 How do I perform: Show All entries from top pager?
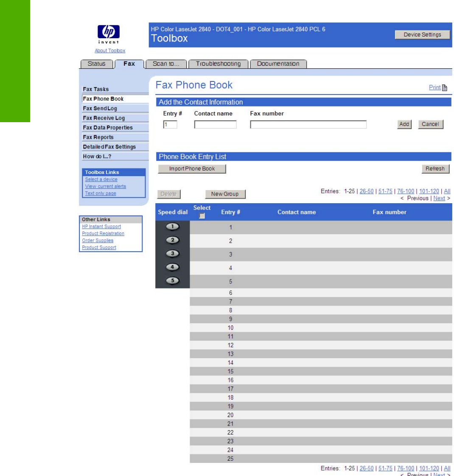click(447, 191)
